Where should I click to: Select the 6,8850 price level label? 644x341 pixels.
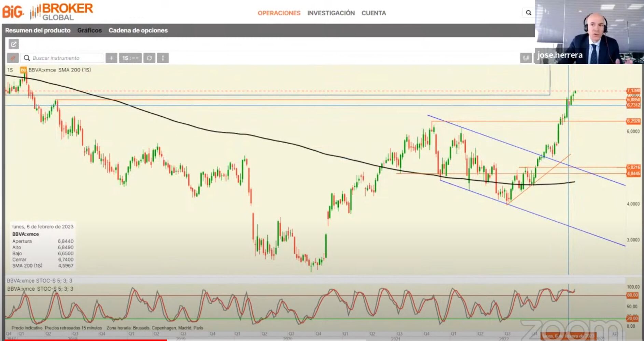click(633, 100)
